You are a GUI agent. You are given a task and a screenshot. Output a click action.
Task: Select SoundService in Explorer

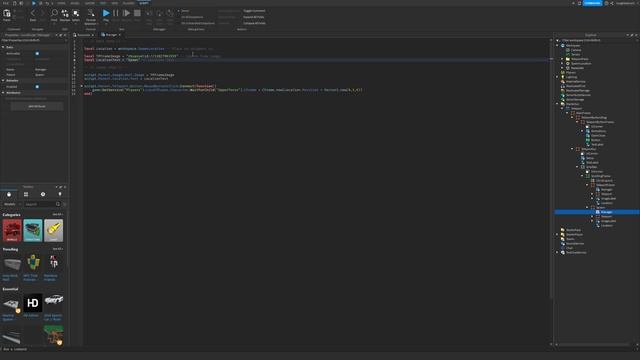pyautogui.click(x=575, y=244)
